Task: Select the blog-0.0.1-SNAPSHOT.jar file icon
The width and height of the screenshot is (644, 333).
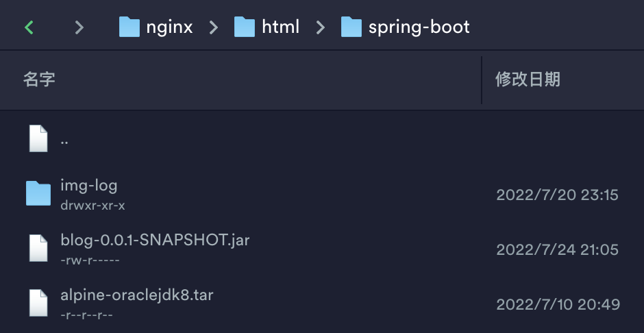Action: coord(38,249)
